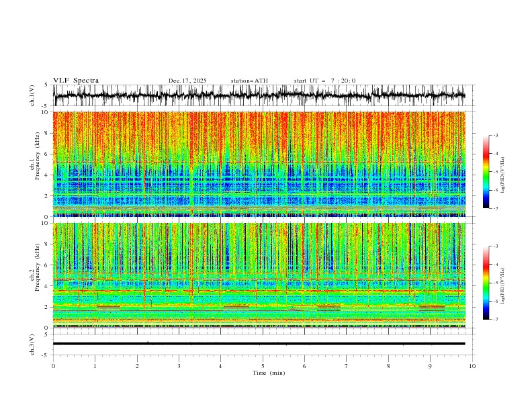The height and width of the screenshot is (411, 532).
Task: Click the lower color scale bar beside ch.2
Action: coord(486,283)
